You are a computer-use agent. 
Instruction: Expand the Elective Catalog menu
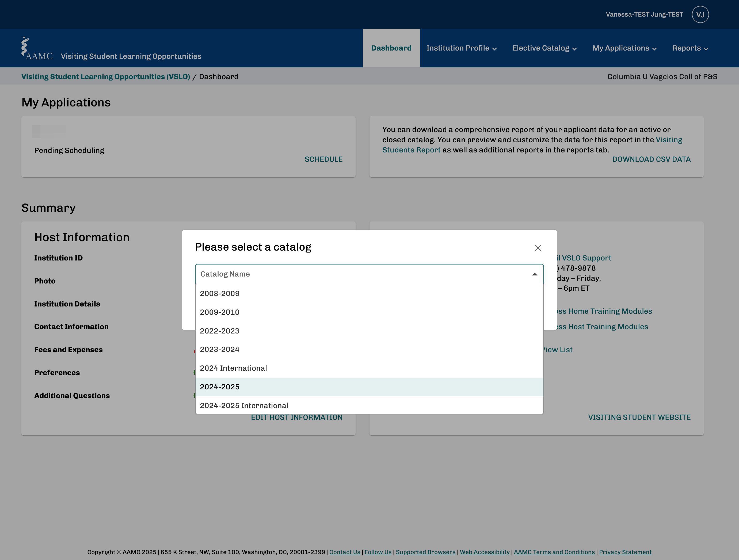click(544, 48)
